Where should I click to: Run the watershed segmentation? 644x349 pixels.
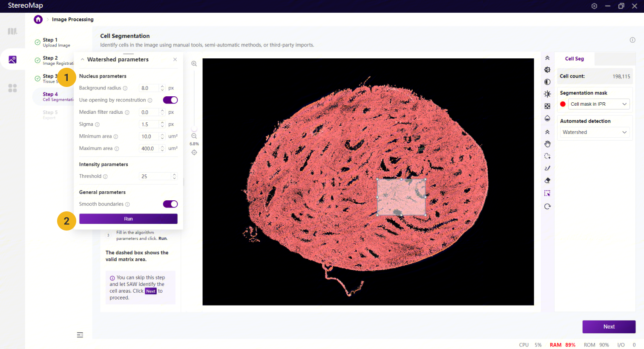(128, 219)
